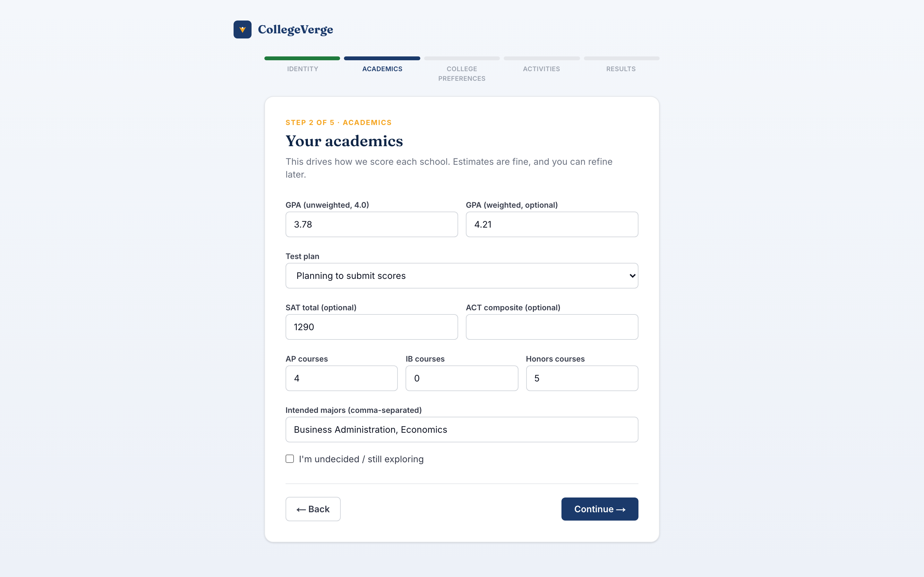Click the CollegeVerge logo icon
Viewport: 924px width, 577px height.
click(243, 29)
